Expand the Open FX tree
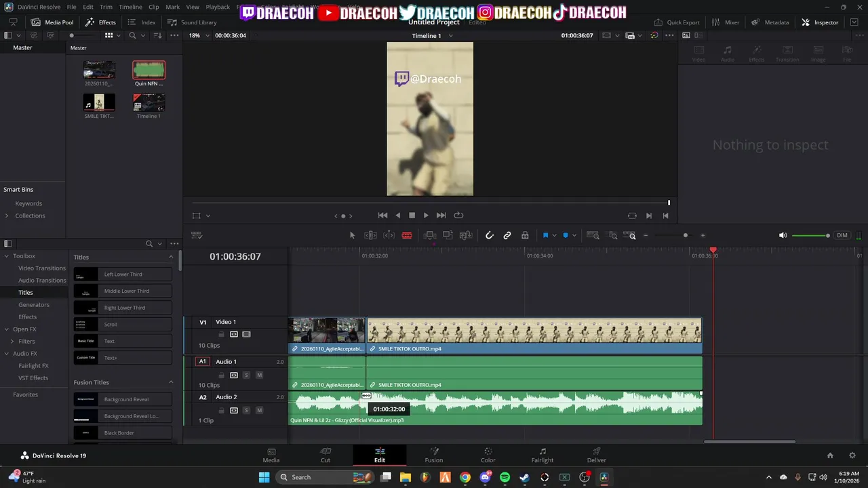Viewport: 868px width, 488px height. coord(7,329)
